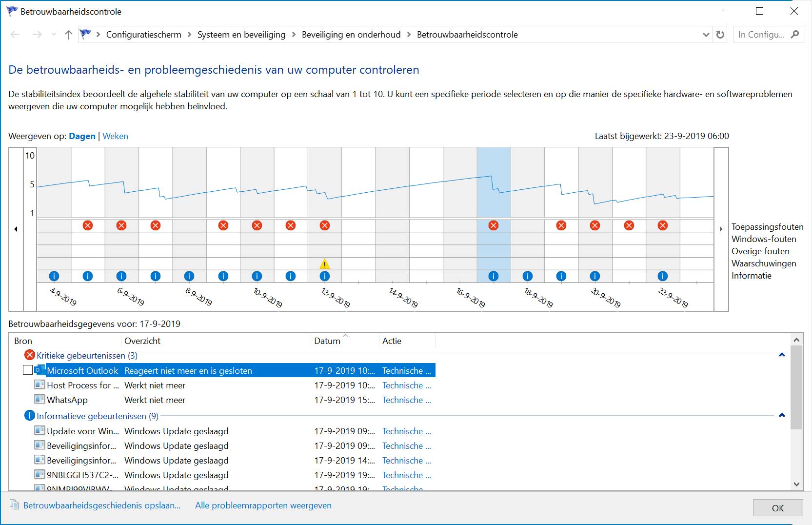The height and width of the screenshot is (525, 812).
Task: Click the OK button
Action: (x=778, y=508)
